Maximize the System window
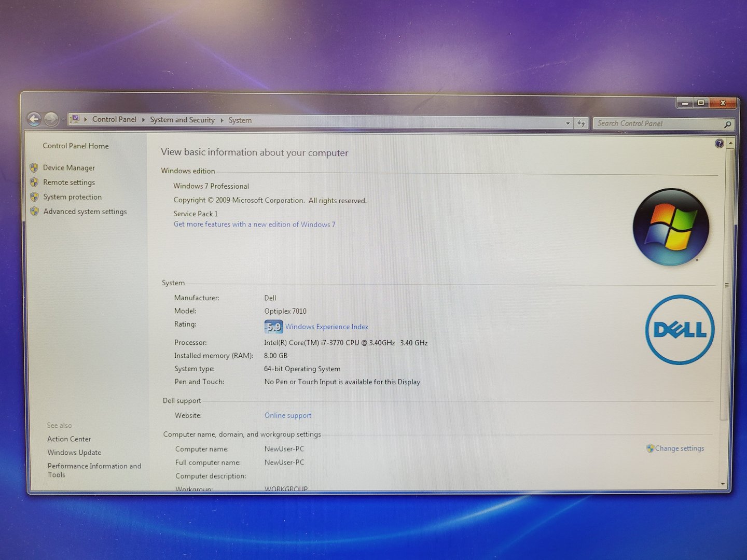The image size is (747, 560). point(701,103)
